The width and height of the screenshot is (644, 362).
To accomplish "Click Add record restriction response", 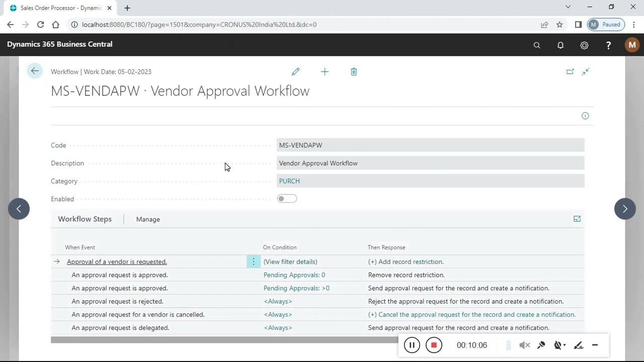I will point(406,261).
